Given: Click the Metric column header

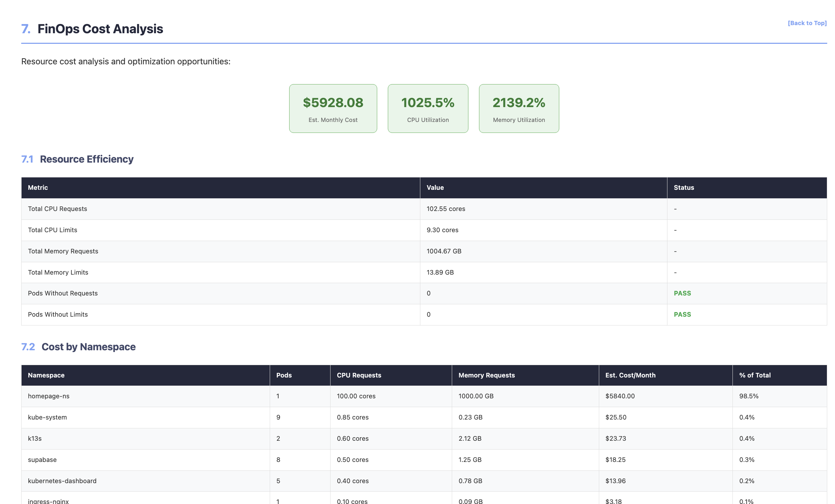Looking at the screenshot, I should [x=38, y=188].
